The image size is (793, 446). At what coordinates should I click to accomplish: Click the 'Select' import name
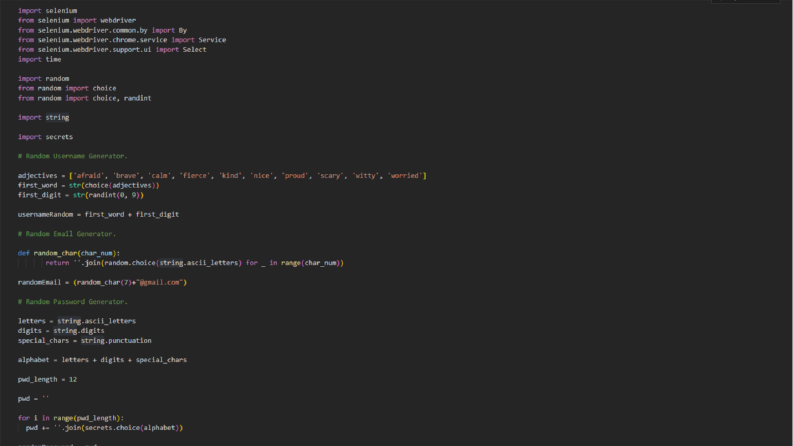point(194,50)
